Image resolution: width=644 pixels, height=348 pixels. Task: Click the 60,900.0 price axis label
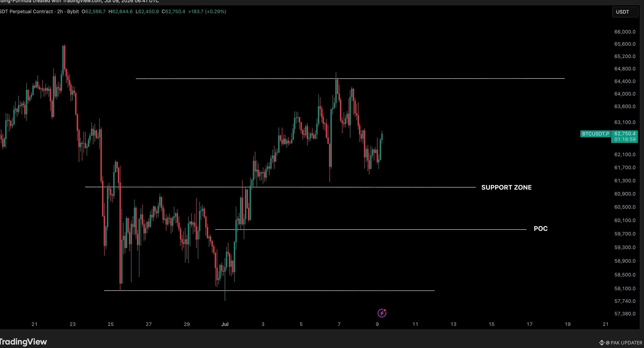tap(625, 194)
